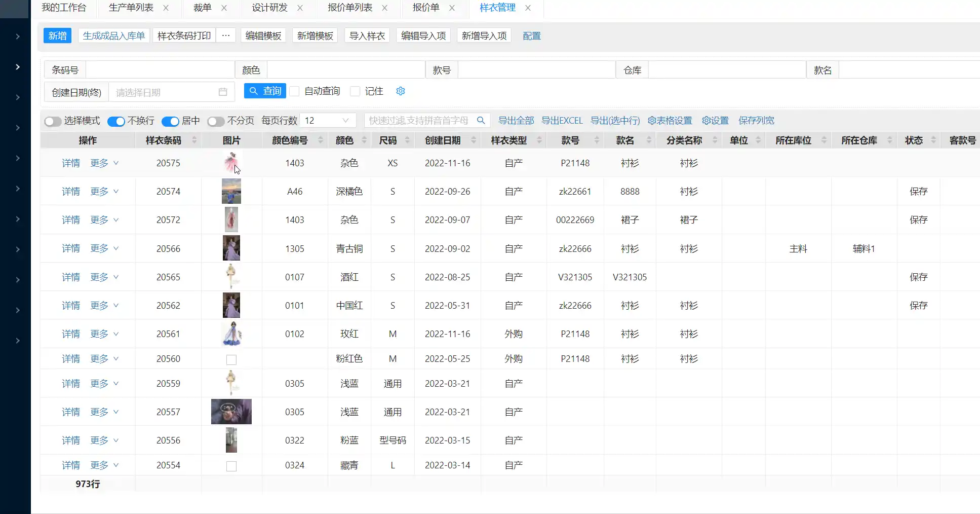Toggle the 选择模式 switch
This screenshot has height=514, width=980.
coord(53,122)
